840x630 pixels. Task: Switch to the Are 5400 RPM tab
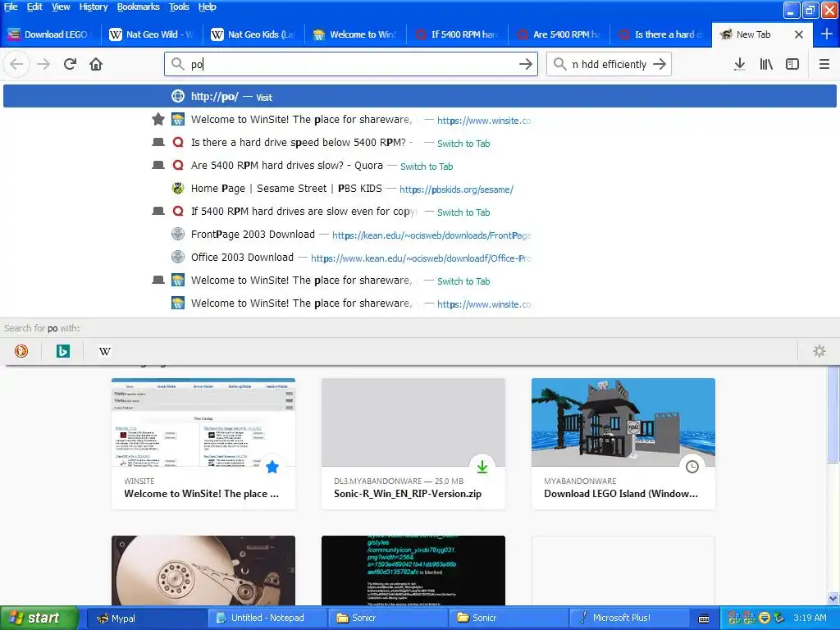tap(559, 34)
